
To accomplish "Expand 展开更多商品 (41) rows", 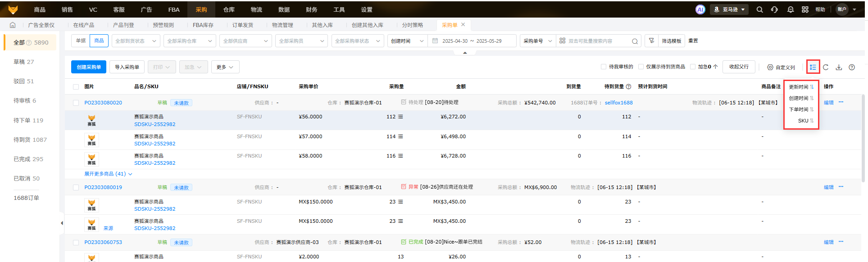I will click(108, 174).
